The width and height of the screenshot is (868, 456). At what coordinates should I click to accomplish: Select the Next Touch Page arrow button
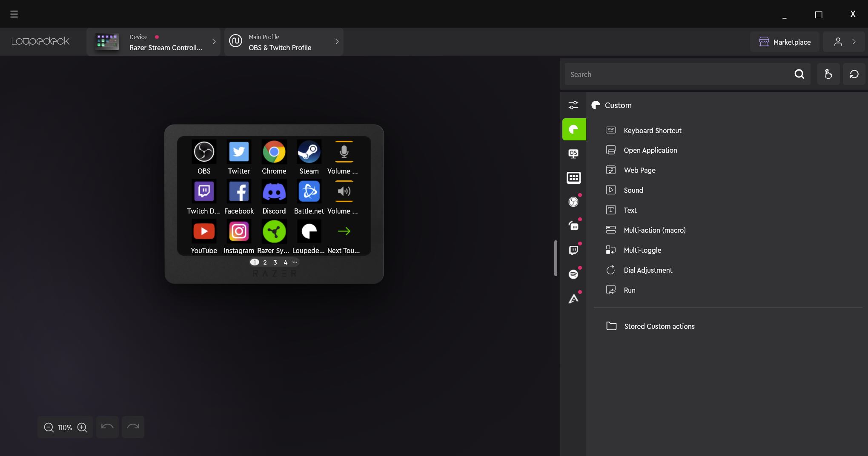(344, 231)
